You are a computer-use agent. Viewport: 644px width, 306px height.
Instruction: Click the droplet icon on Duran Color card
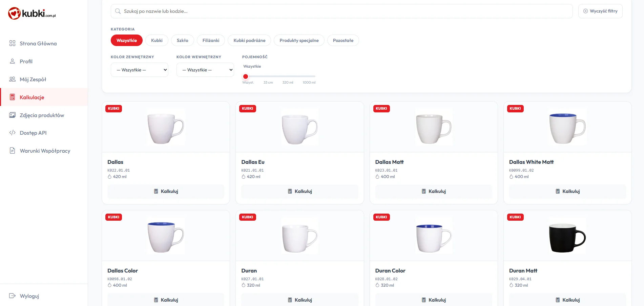377,285
